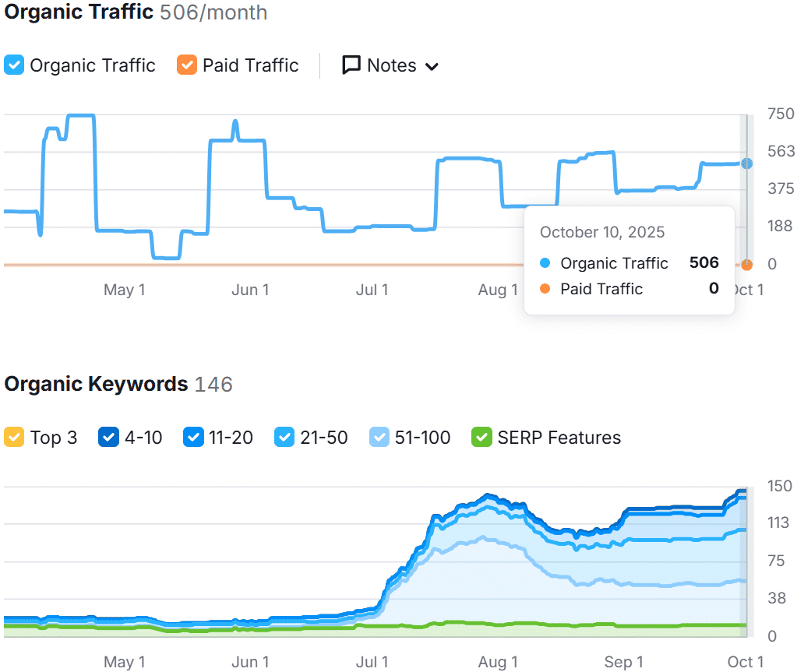Toggle the 21-50 position checkbox
This screenshot has height=672, width=797.
284,438
